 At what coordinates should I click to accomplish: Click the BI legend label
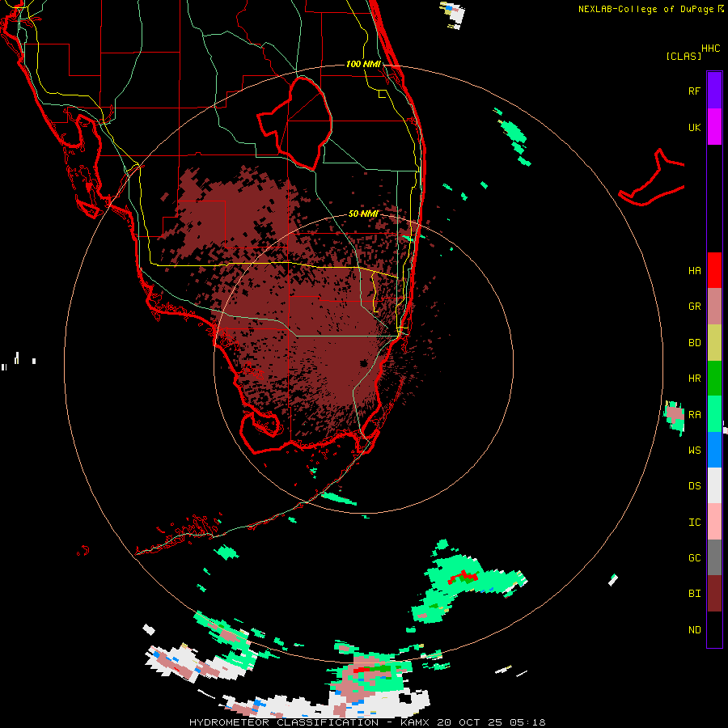click(x=694, y=594)
